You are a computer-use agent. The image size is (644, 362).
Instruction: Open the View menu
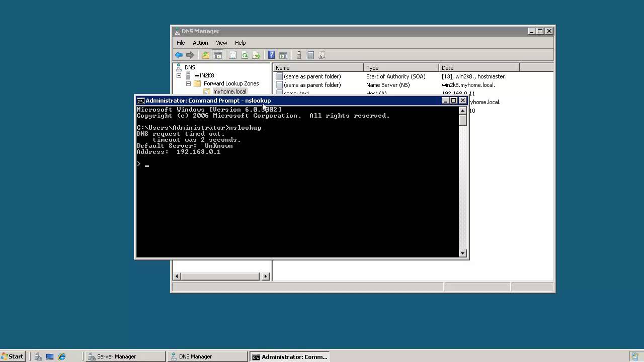tap(221, 43)
